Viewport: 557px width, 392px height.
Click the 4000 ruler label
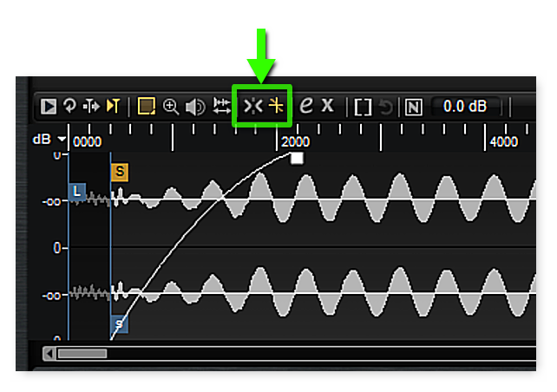(504, 142)
